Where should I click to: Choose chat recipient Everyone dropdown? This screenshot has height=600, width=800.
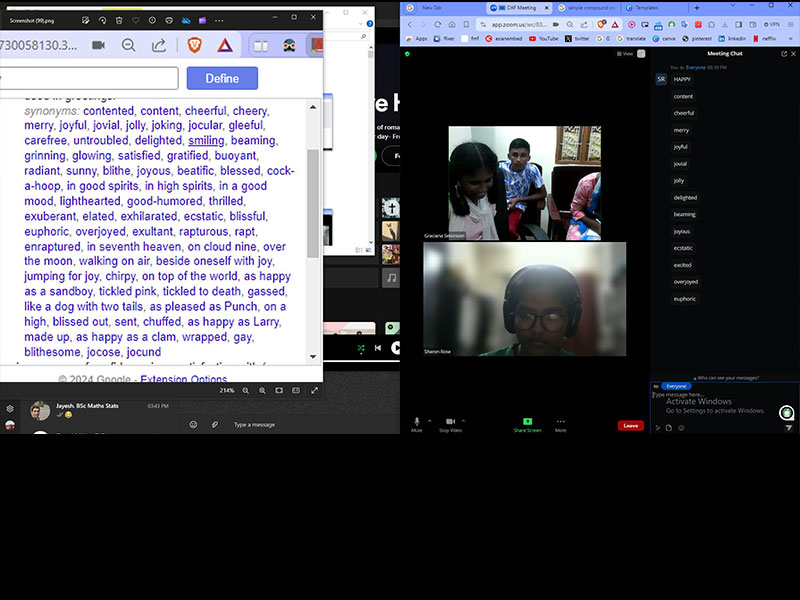[676, 386]
